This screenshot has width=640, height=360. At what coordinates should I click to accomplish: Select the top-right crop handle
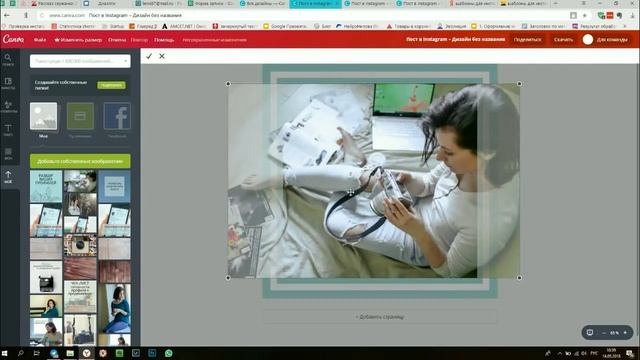coord(519,84)
